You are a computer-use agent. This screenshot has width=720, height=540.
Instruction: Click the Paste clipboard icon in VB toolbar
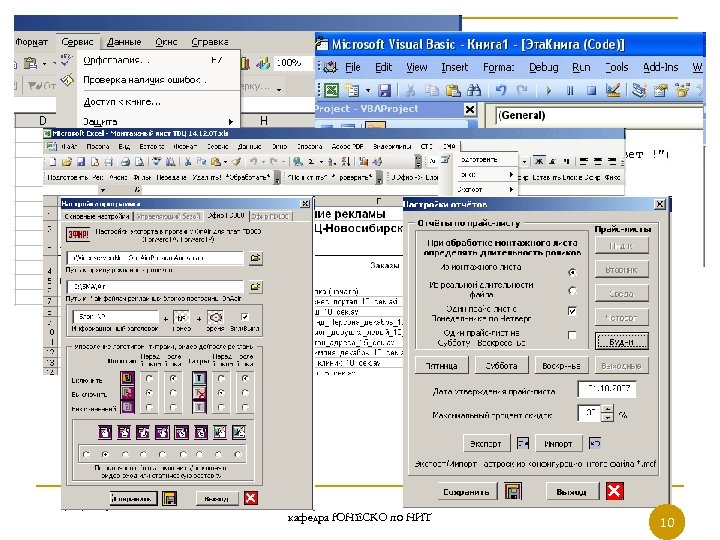point(453,90)
